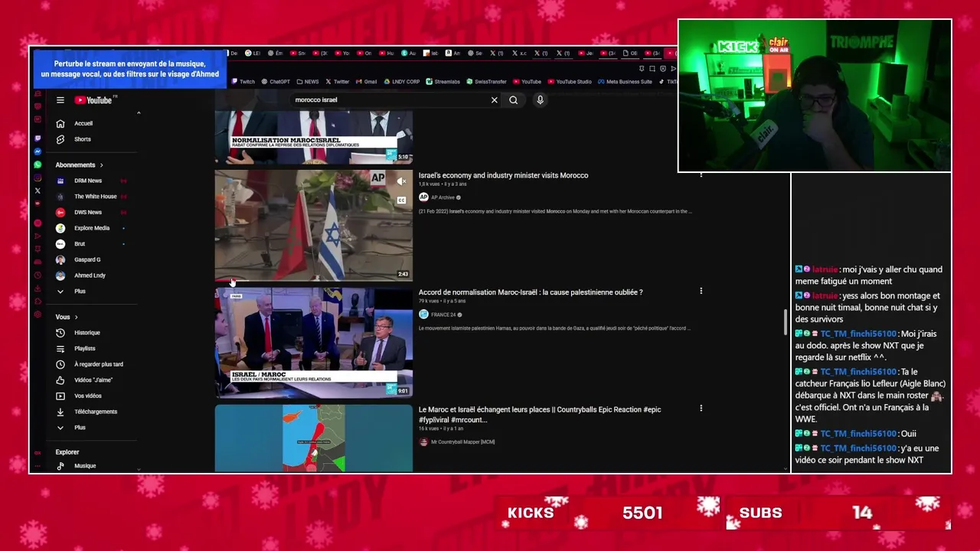The image size is (980, 551).
Task: Open the Gaspard G channel
Action: 87,259
